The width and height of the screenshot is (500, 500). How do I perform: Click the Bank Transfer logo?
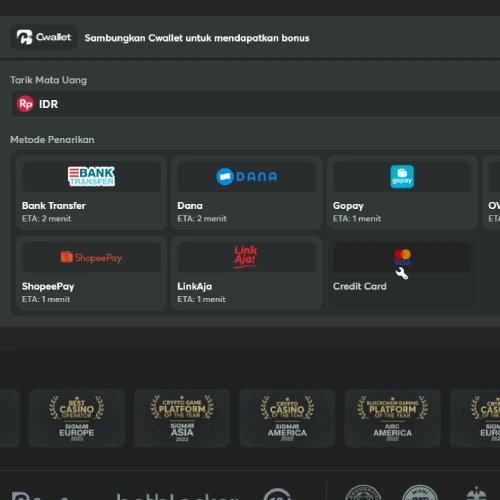pos(91,176)
